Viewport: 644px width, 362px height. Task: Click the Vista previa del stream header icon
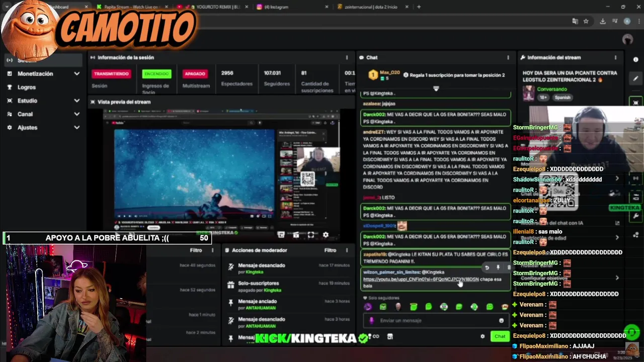[93, 102]
